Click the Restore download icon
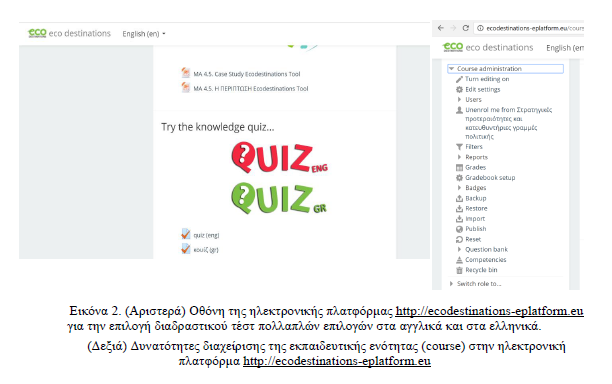Image resolution: width=612 pixels, height=384 pixels. pyautogui.click(x=459, y=208)
